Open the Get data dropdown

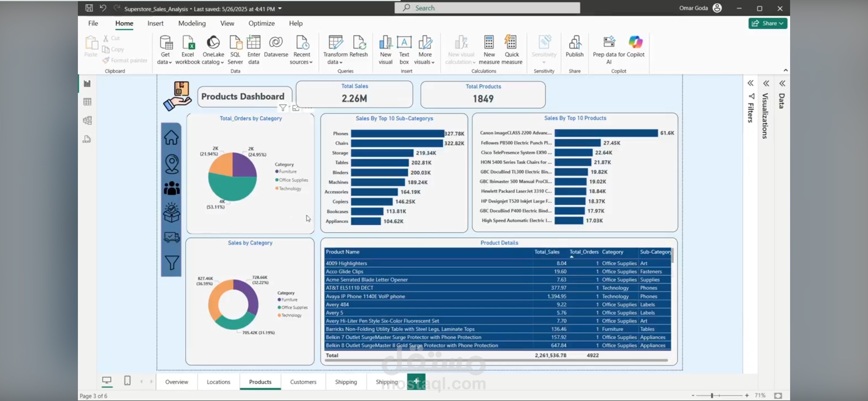pyautogui.click(x=165, y=50)
